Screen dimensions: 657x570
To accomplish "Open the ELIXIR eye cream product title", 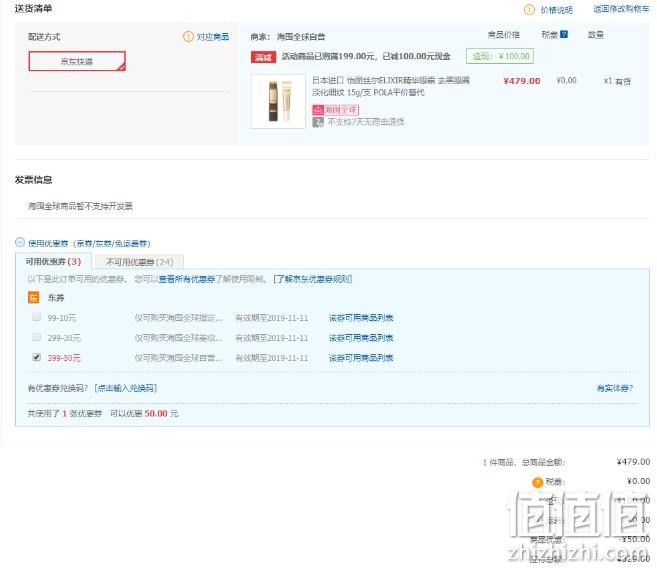I will tap(391, 86).
